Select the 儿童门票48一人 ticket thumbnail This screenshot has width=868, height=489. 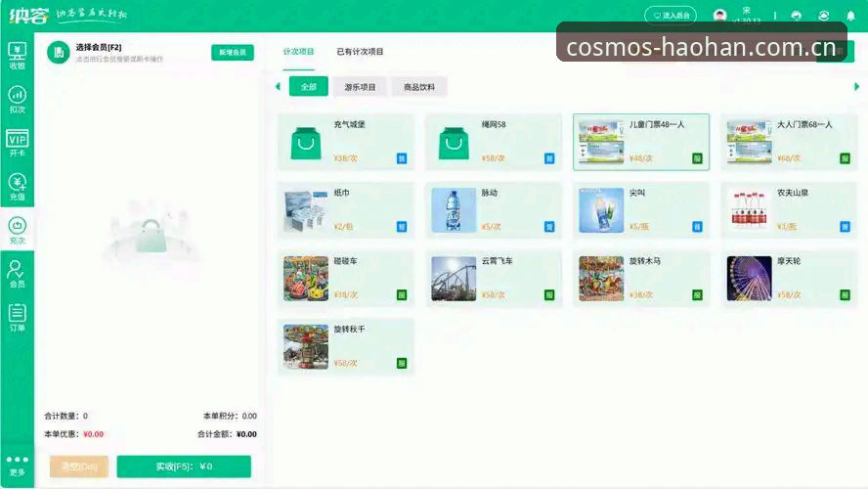601,142
